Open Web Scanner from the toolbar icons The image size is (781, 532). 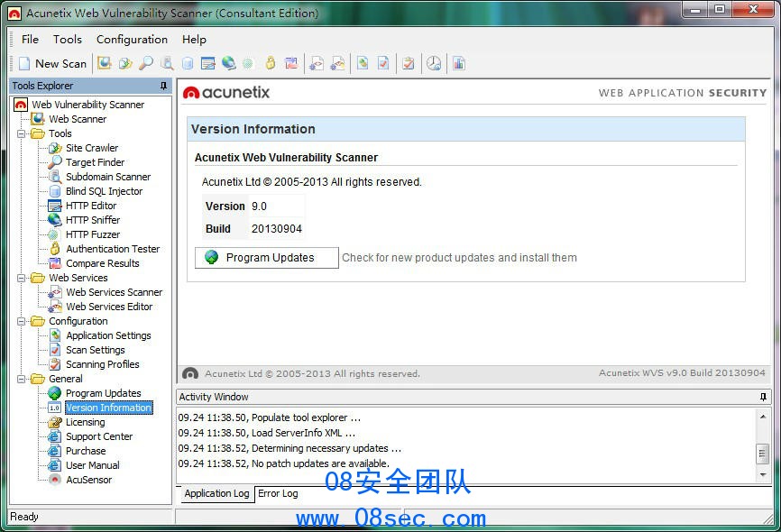104,63
